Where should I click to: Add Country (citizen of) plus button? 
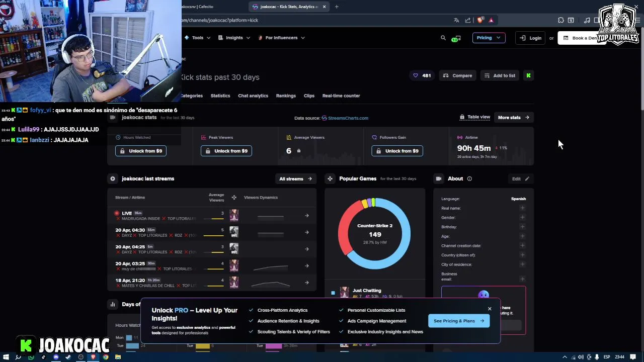point(522,255)
